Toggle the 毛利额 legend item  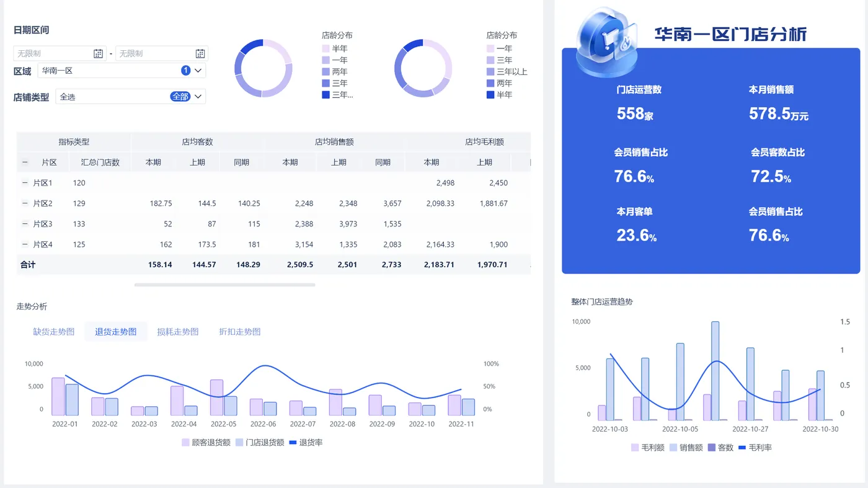pos(647,448)
